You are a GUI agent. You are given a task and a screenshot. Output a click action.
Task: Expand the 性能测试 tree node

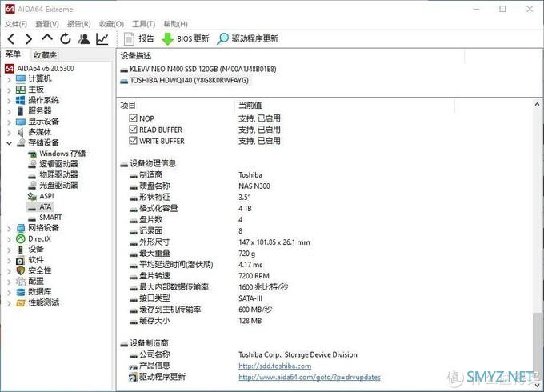(10, 303)
